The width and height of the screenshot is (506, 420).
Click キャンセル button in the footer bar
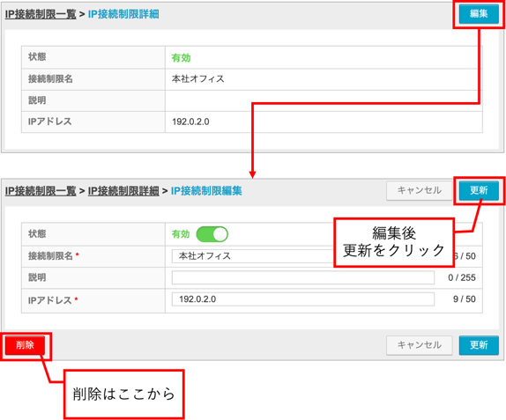pos(420,345)
